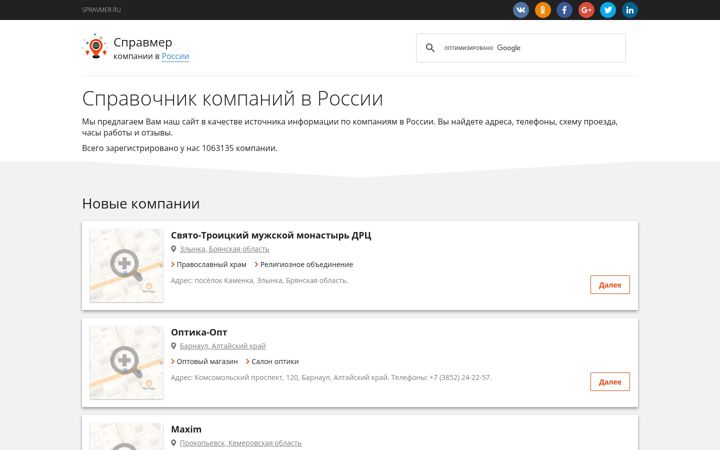
Task: Click Далее button for the monastery
Action: point(610,285)
